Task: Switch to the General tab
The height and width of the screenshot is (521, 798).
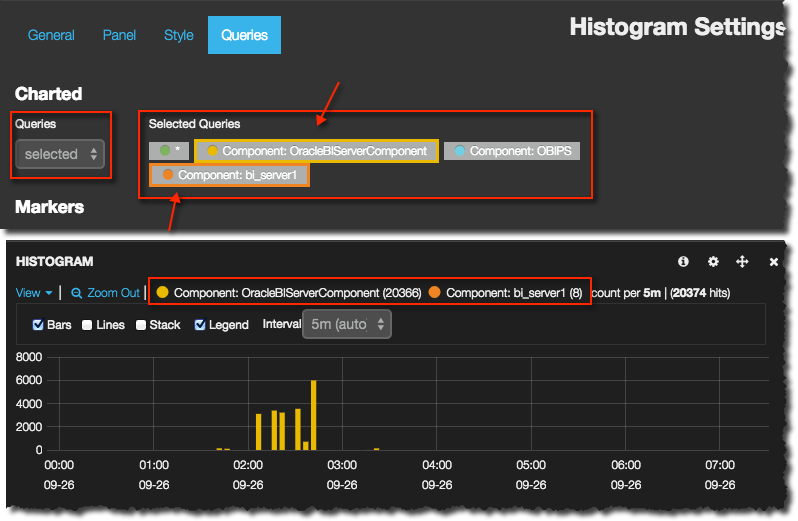Action: pyautogui.click(x=51, y=35)
